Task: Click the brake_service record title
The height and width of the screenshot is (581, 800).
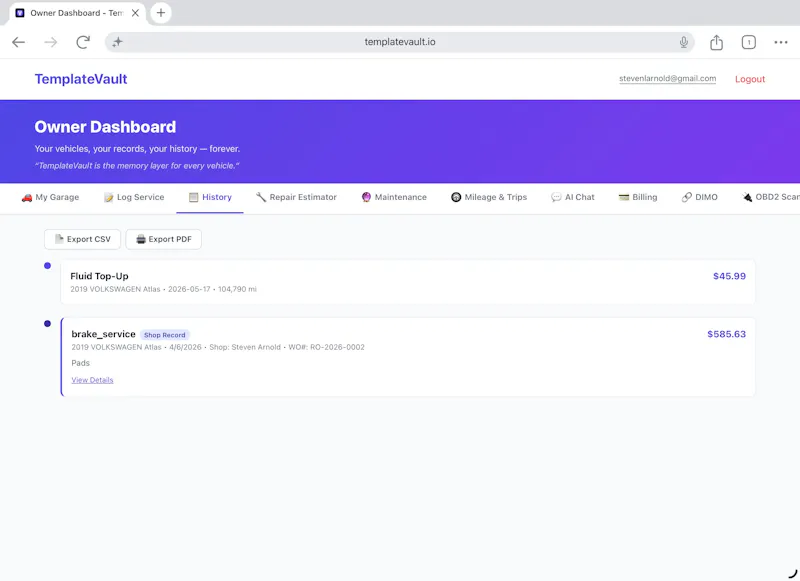Action: tap(103, 334)
